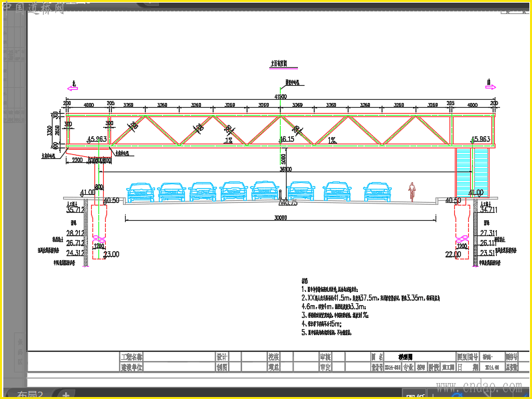Add a new layout with the plus tab
This screenshot has width=532, height=399.
tap(65, 395)
